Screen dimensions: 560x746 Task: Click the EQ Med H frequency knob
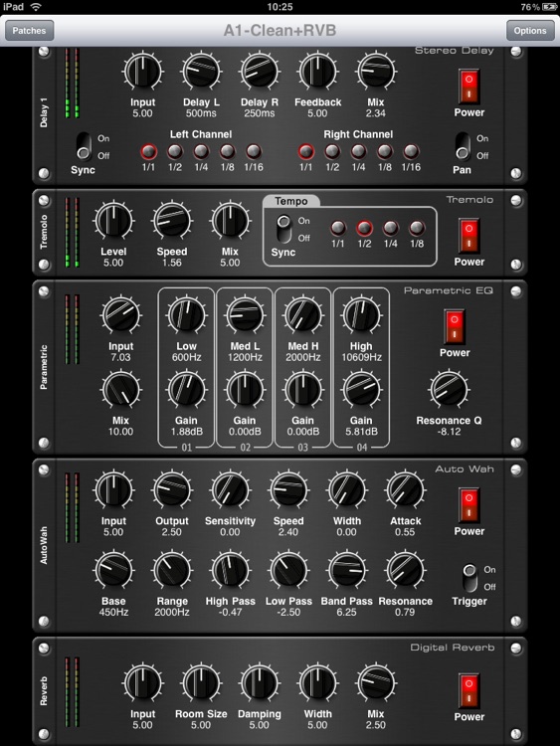tap(303, 315)
